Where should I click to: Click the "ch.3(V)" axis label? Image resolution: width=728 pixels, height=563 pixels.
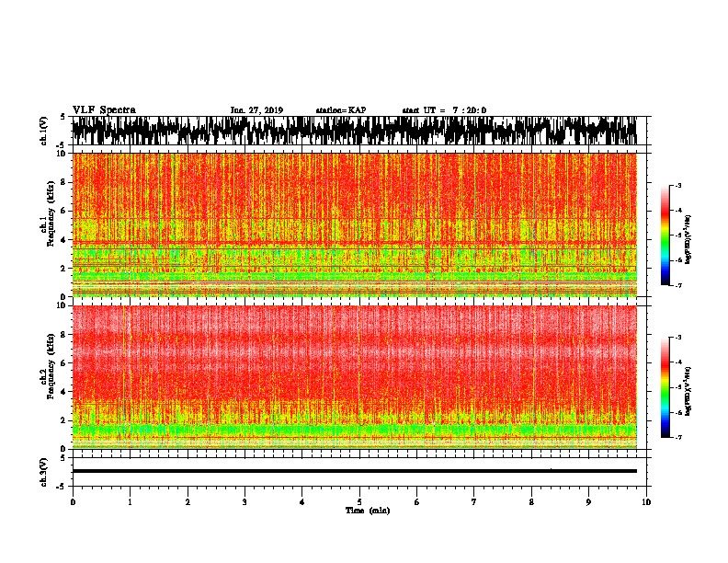44,472
